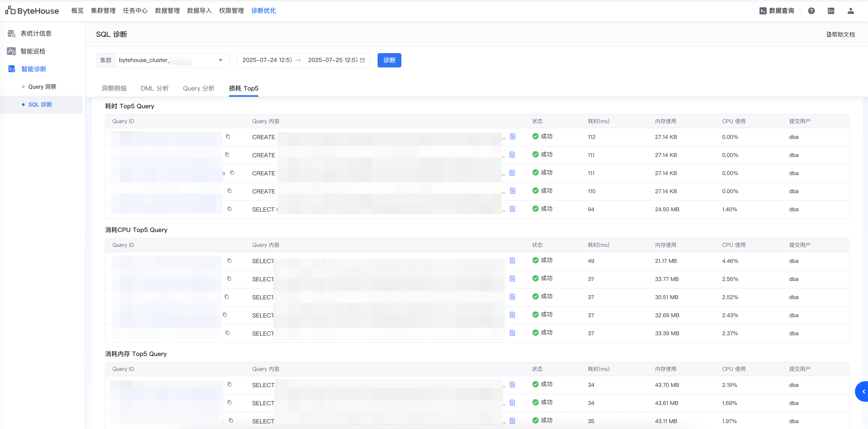The height and width of the screenshot is (429, 868).
Task: Collapse the 智能诊断 sidebar group
Action: 34,69
